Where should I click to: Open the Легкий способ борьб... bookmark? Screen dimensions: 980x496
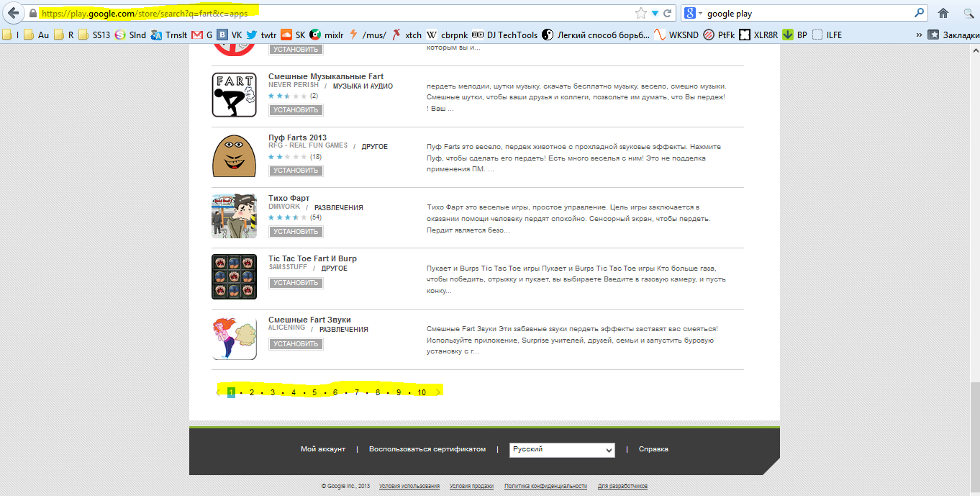595,35
